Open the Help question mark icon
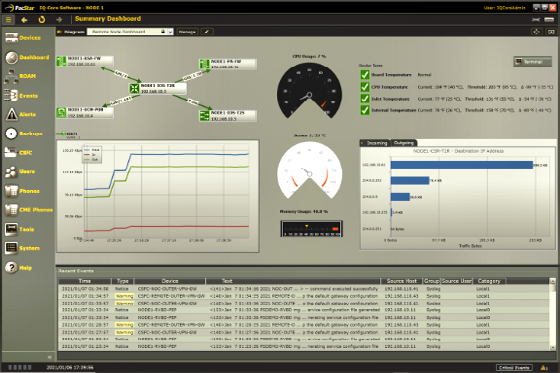The height and width of the screenshot is (373, 560). coord(11,267)
